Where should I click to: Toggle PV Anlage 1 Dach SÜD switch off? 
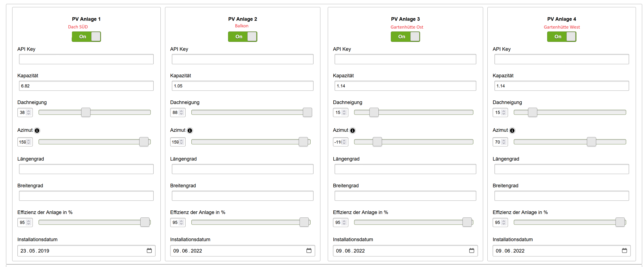point(86,37)
